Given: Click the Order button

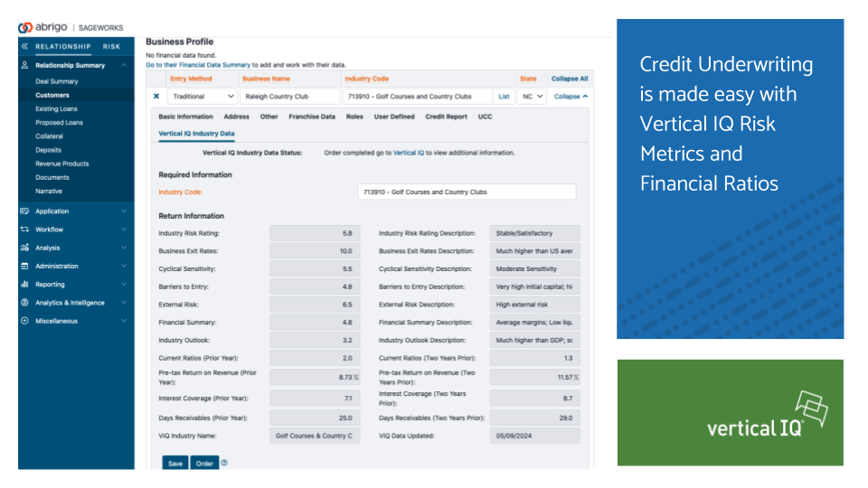Looking at the screenshot, I should pos(203,463).
